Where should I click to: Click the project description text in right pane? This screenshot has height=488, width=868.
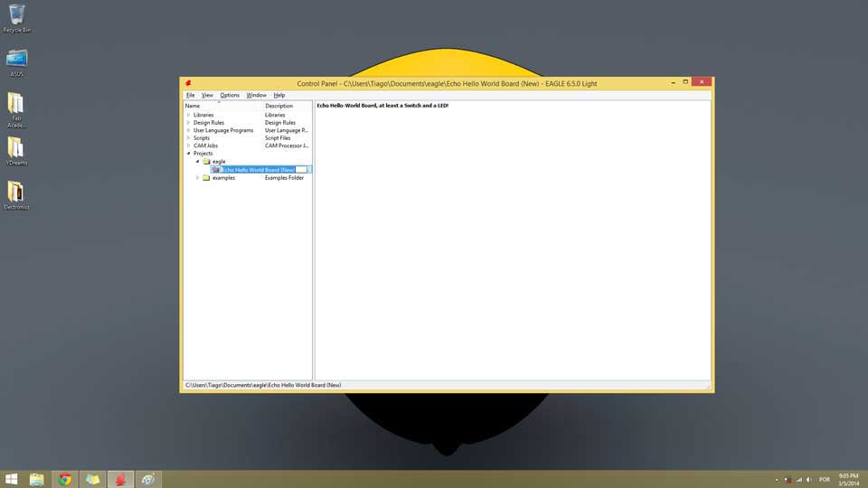(382, 105)
